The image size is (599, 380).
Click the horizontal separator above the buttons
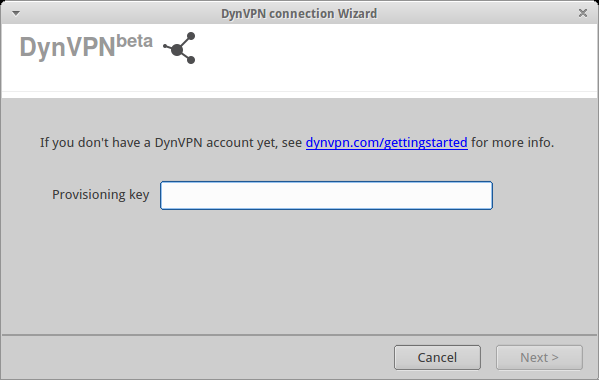point(300,335)
